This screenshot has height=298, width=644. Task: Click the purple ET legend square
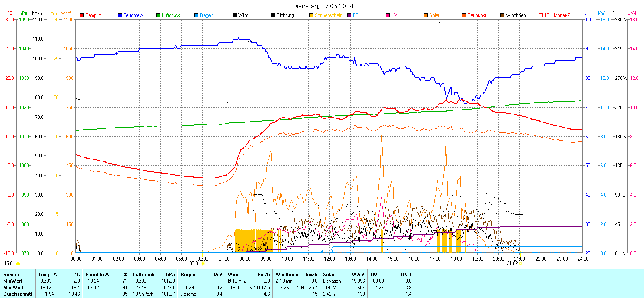pyautogui.click(x=349, y=15)
